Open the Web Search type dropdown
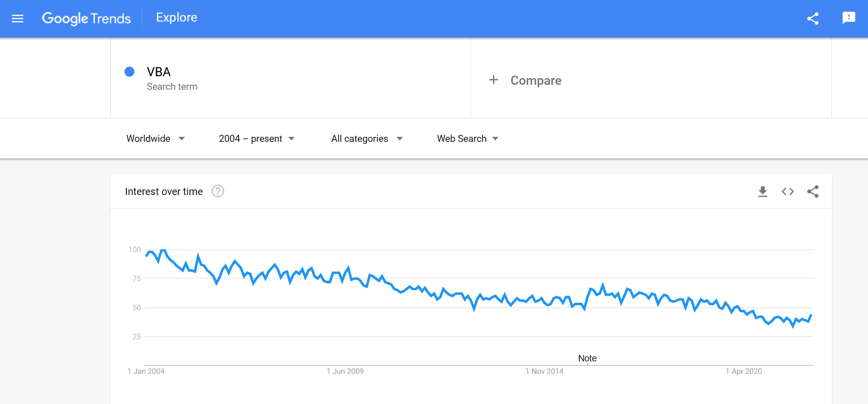 [x=468, y=138]
